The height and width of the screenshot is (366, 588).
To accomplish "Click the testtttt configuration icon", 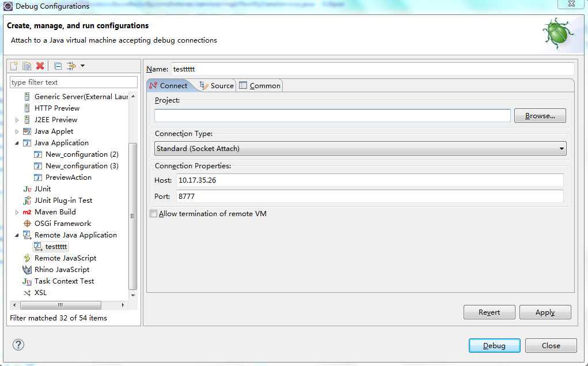I will [x=38, y=247].
